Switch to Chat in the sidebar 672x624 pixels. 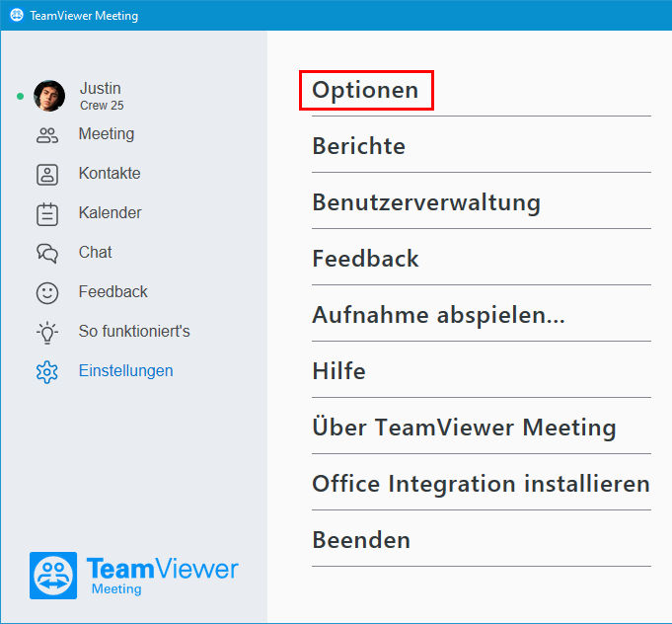[95, 252]
